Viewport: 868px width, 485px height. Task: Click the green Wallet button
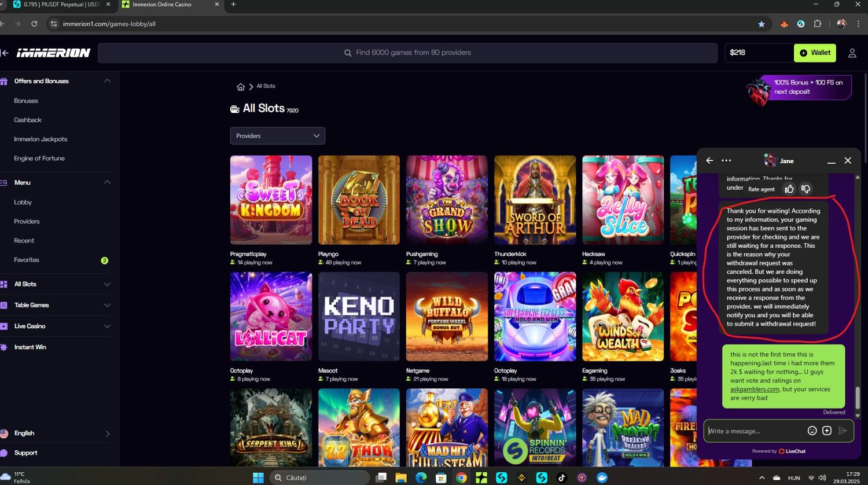(815, 53)
